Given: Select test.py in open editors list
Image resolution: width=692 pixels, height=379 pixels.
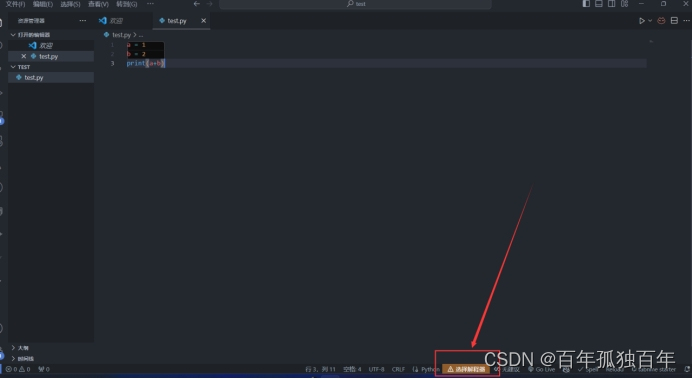Looking at the screenshot, I should pyautogui.click(x=51, y=56).
